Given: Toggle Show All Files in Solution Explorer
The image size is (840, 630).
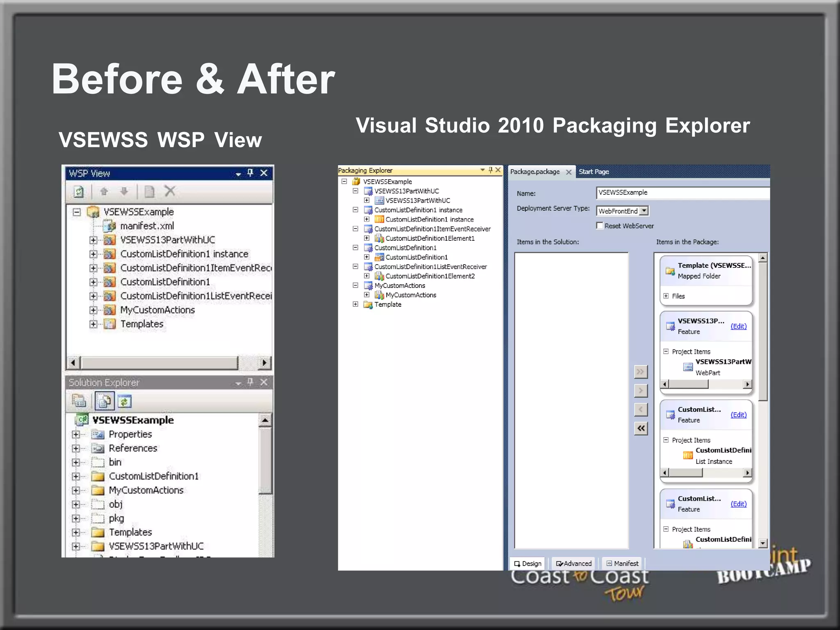Looking at the screenshot, I should click(105, 401).
